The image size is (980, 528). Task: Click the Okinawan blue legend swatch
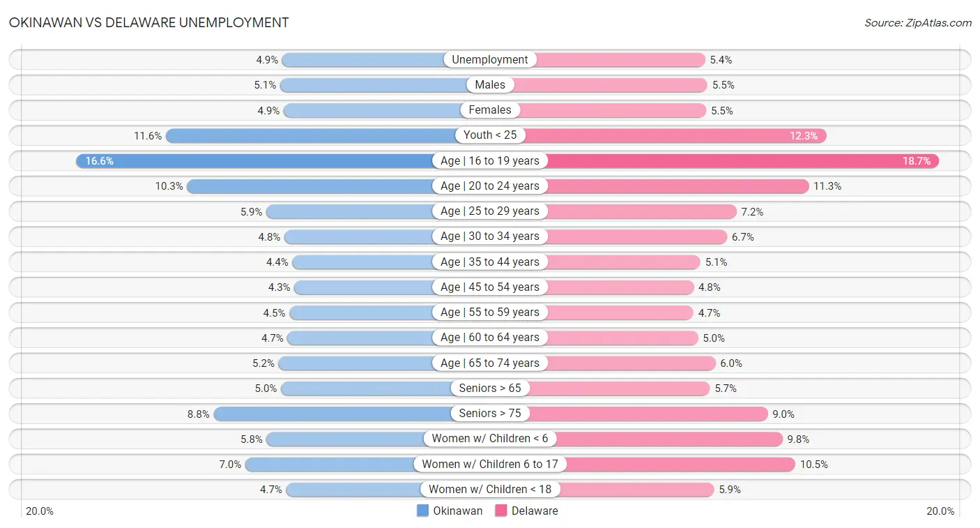(x=422, y=511)
